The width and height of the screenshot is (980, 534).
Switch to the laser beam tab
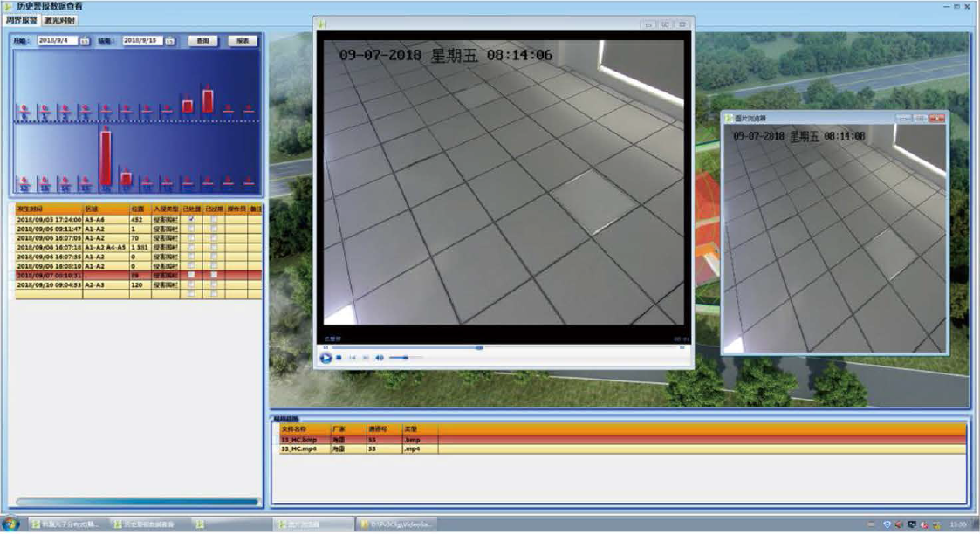[x=59, y=21]
